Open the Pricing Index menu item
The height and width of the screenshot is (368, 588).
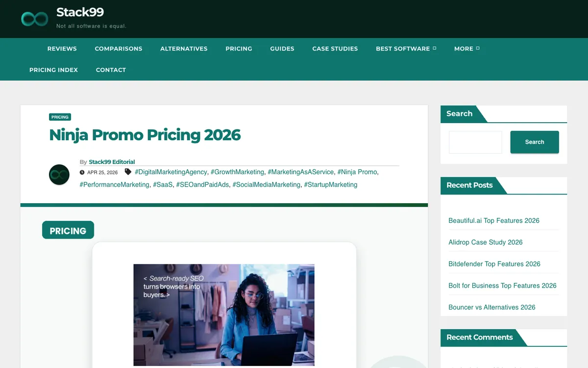click(x=53, y=70)
